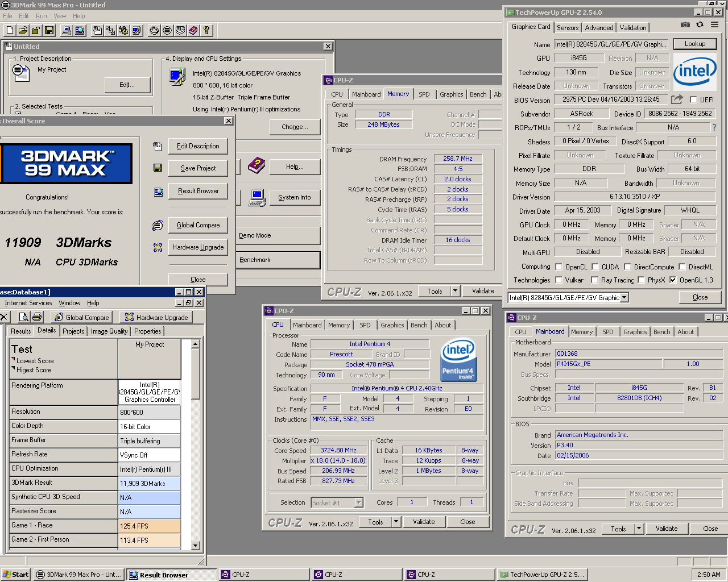The image size is (728, 582).
Task: Click the Benchmark button in 3DMark
Action: 279,260
